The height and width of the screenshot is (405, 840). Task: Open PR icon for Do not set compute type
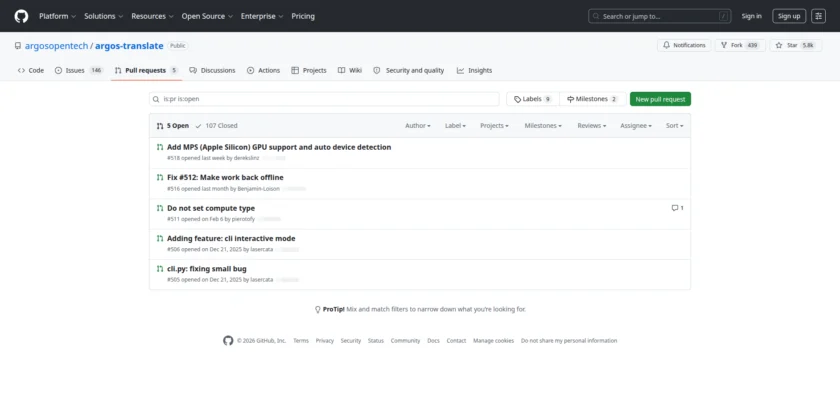(x=160, y=208)
